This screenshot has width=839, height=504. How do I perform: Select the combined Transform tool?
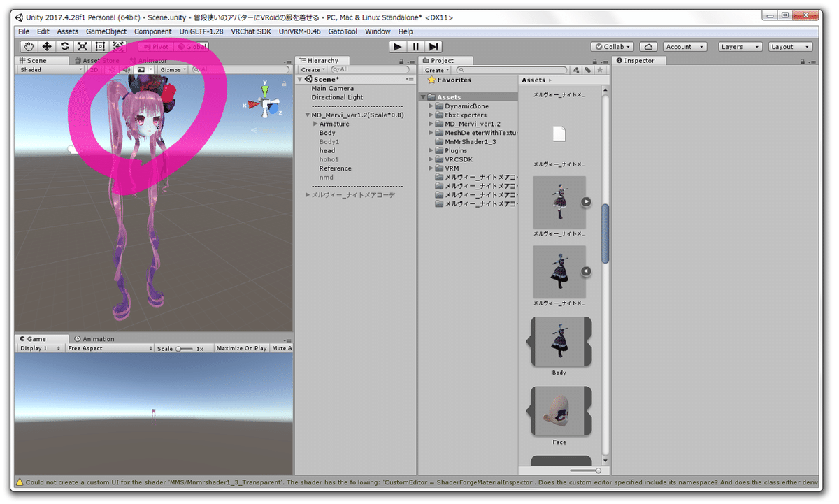pyautogui.click(x=117, y=46)
